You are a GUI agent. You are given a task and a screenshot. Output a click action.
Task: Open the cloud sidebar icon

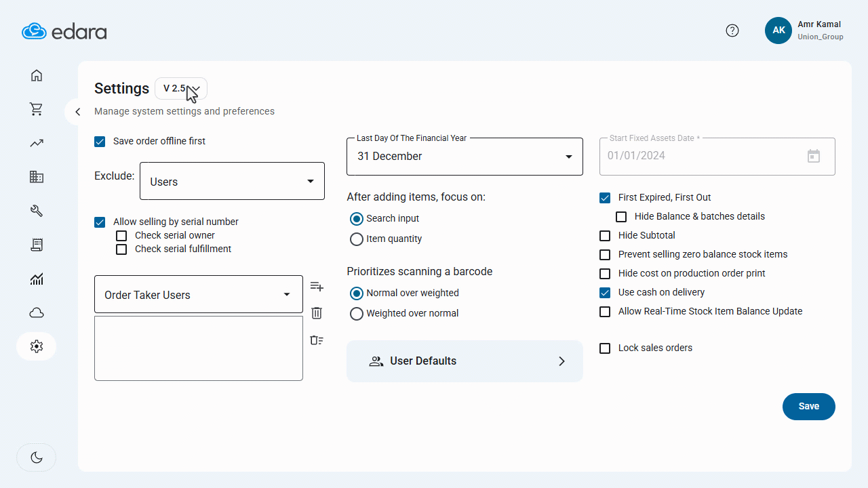coord(37,312)
